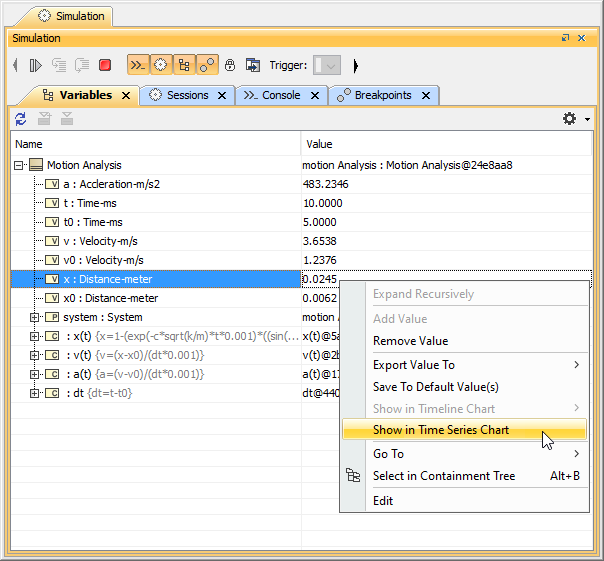The height and width of the screenshot is (561, 604).
Task: Select Remove Value from context menu
Action: click(410, 341)
